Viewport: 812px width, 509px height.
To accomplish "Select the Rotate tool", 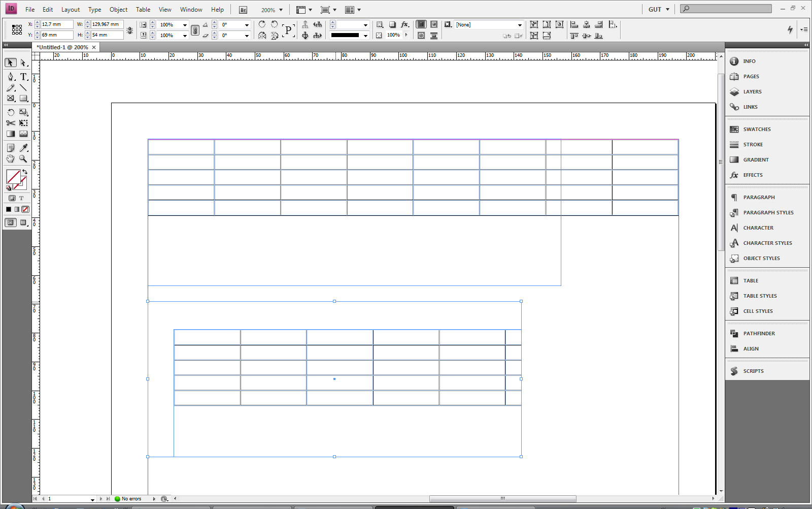I will [x=11, y=112].
